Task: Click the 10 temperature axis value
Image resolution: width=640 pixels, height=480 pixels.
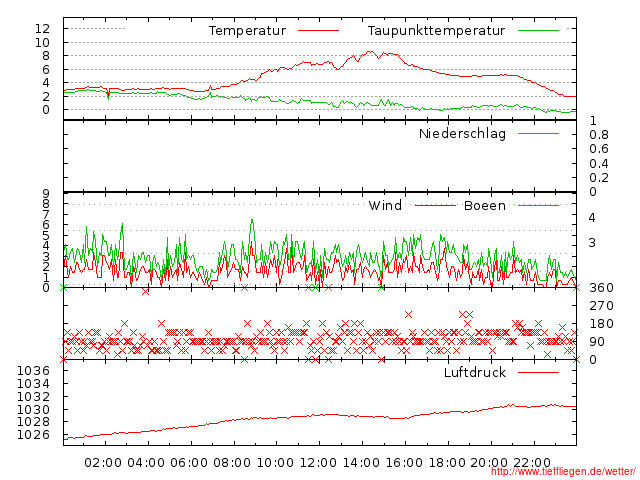Action: coord(42,42)
